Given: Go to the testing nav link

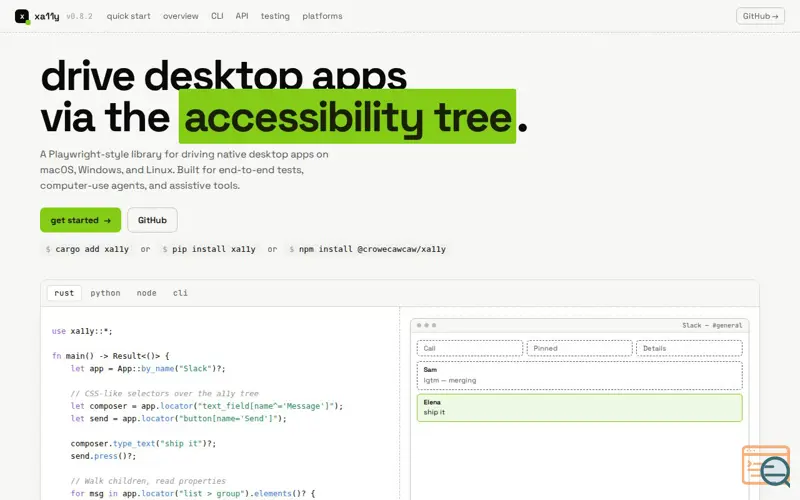Looking at the screenshot, I should [x=275, y=16].
